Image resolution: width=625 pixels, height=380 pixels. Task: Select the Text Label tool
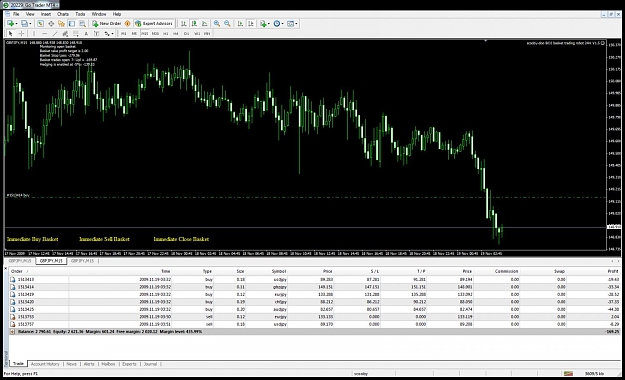point(96,33)
